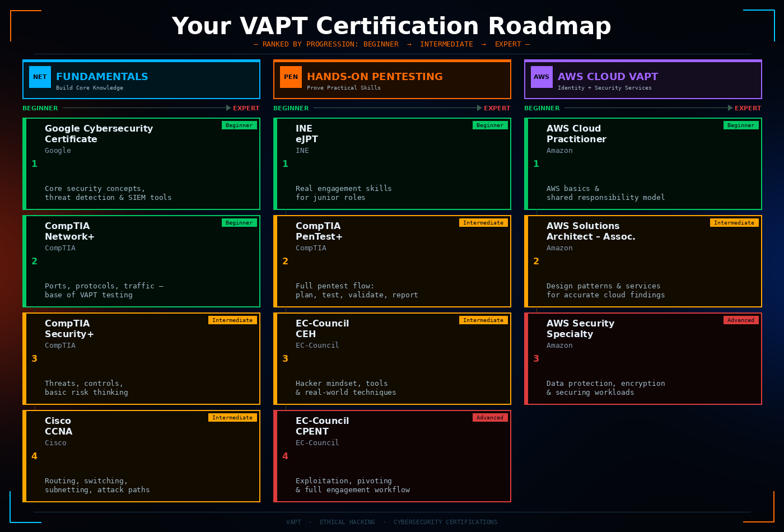This screenshot has width=784, height=532.
Task: Click the blue NET icon badge
Action: point(40,77)
